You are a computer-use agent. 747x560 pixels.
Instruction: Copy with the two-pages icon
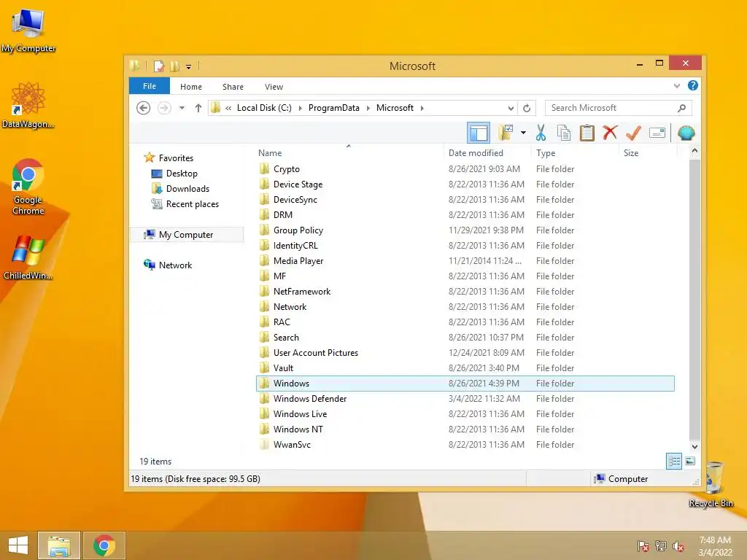[x=564, y=133]
